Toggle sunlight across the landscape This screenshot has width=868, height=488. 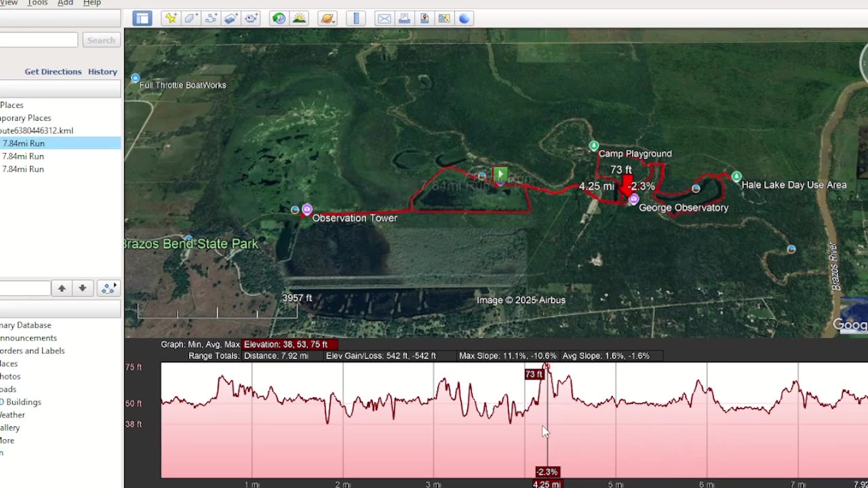299,18
